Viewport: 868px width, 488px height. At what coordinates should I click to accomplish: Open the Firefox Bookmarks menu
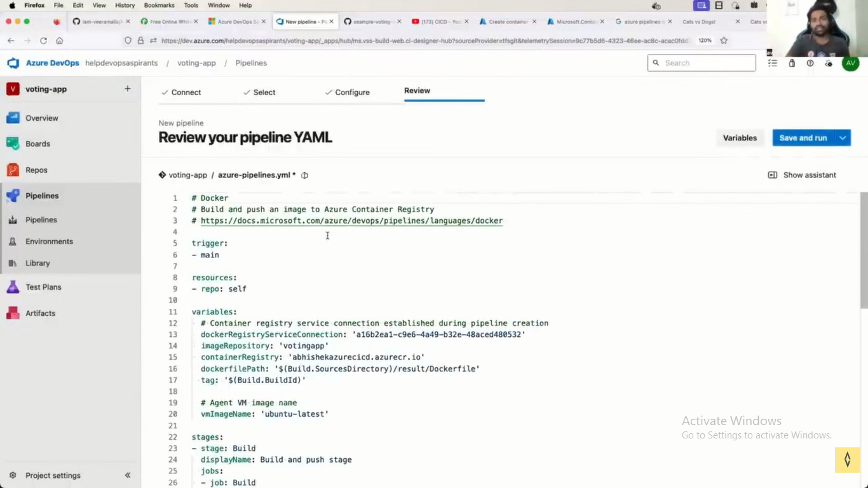coord(159,5)
